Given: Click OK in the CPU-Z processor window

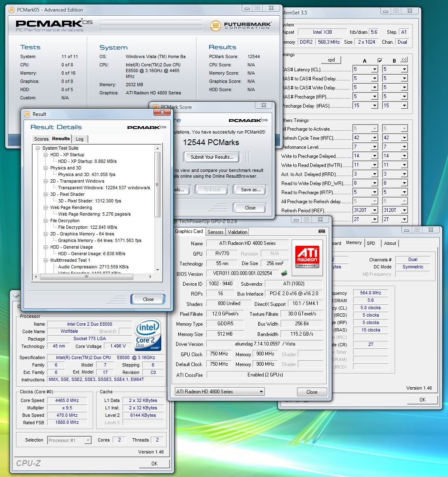Looking at the screenshot, I should (154, 464).
